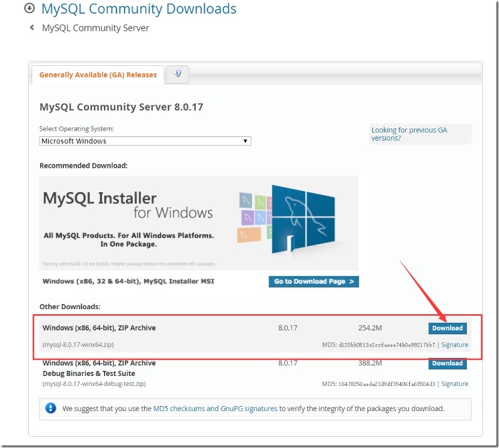Screen dimensions: 499x448
Task: Open the Select Operating System dropdown
Action: pos(145,141)
